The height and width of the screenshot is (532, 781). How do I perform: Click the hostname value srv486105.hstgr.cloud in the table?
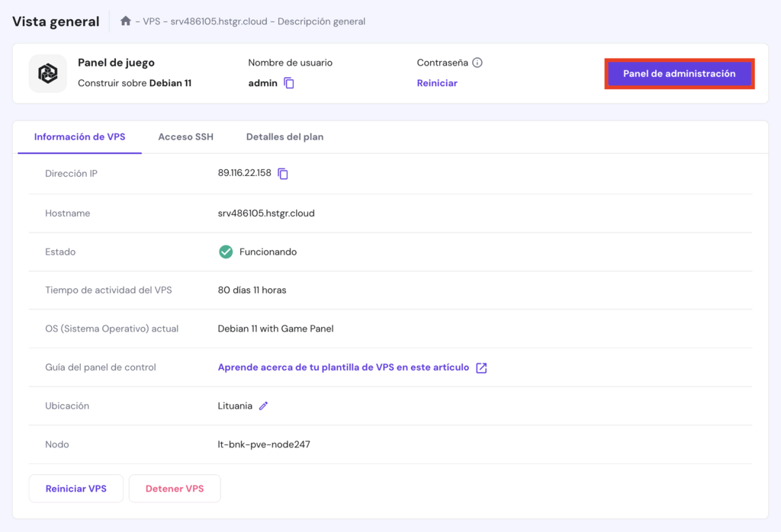pos(266,213)
